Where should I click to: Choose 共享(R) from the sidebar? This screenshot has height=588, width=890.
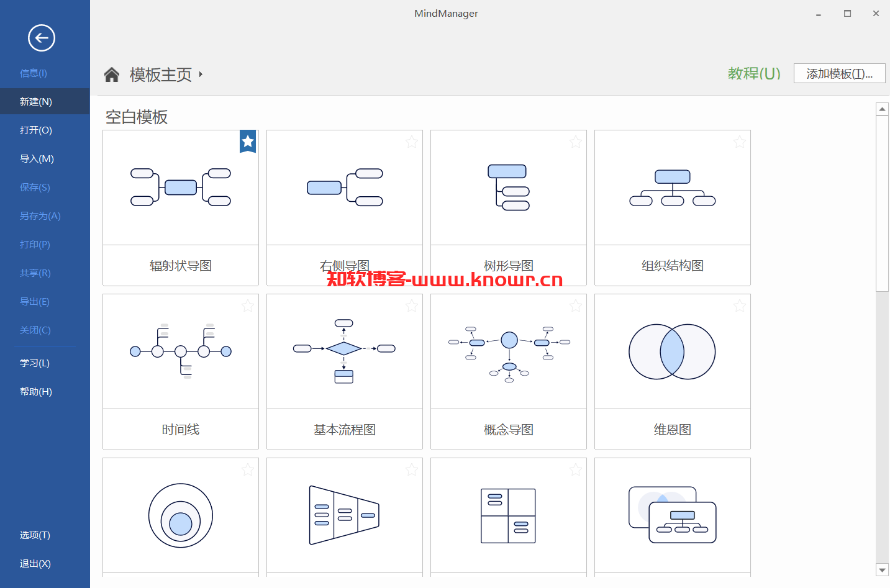tap(35, 273)
